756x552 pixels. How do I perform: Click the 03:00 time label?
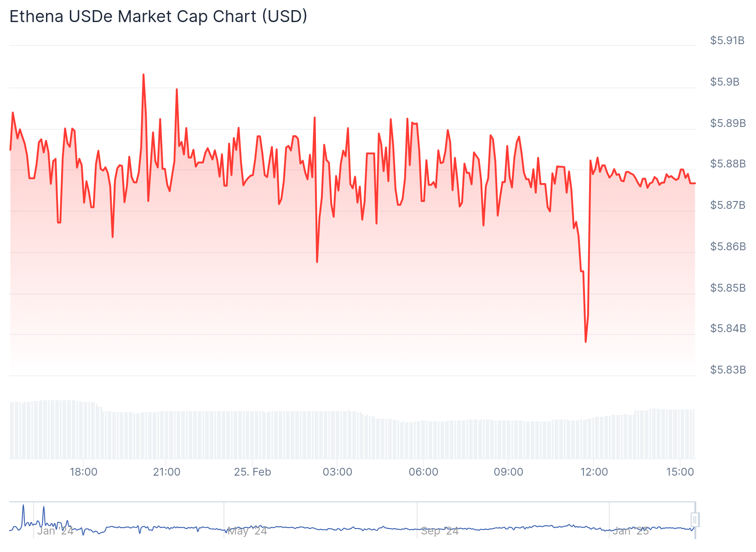pyautogui.click(x=338, y=472)
